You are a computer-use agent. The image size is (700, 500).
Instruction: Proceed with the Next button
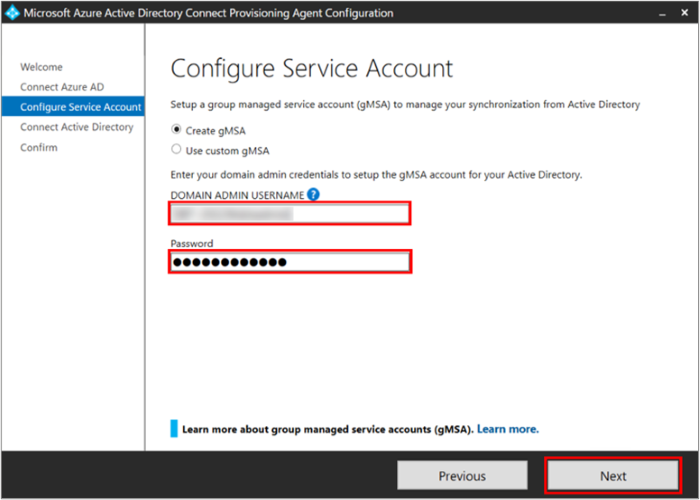[x=613, y=476]
